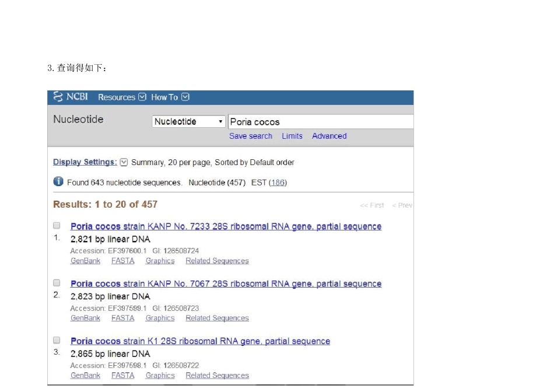Open GenBank link for EF397600.1
This screenshot has width=554, height=392.
point(85,261)
